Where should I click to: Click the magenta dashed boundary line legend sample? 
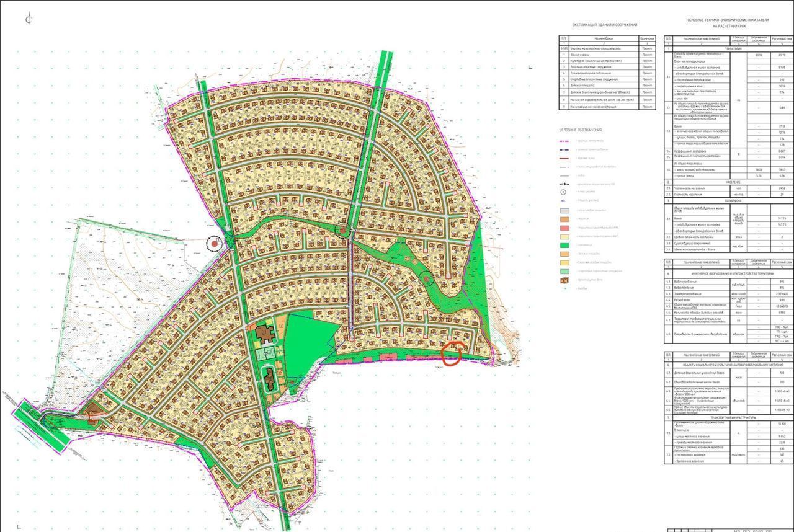(x=564, y=141)
